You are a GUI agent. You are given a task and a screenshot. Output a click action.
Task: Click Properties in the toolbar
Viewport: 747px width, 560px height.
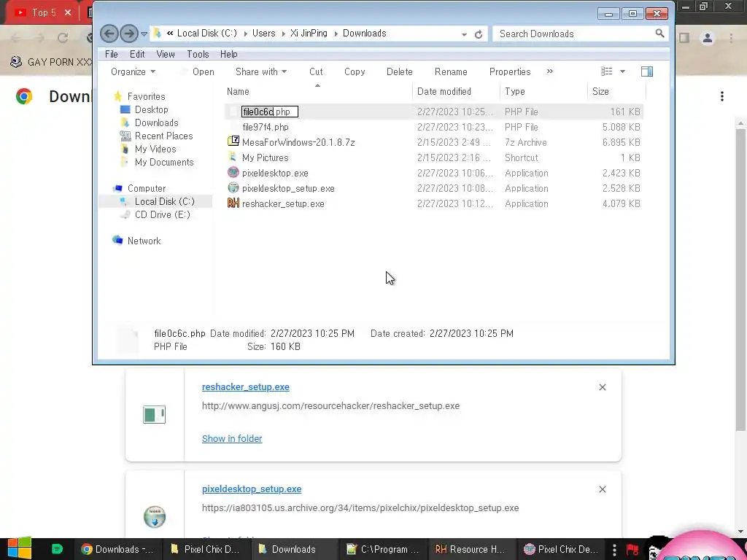click(x=510, y=72)
